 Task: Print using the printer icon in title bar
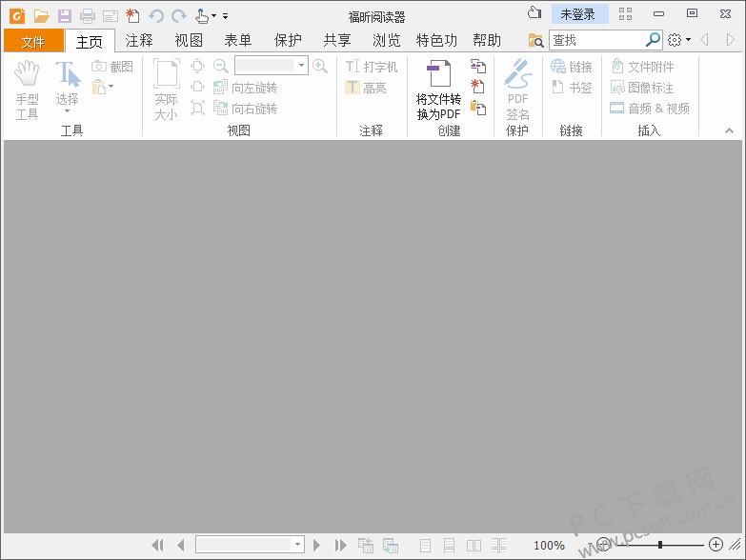[87, 16]
